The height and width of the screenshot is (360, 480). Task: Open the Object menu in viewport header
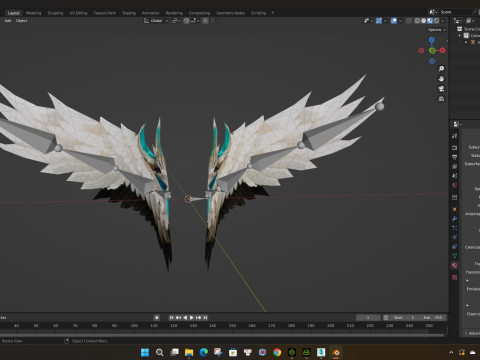pyautogui.click(x=21, y=21)
